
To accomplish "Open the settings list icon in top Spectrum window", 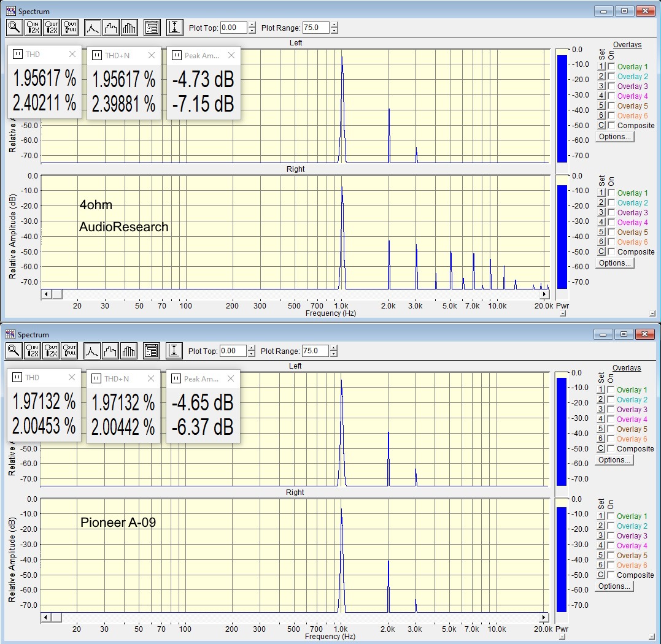I will click(152, 28).
